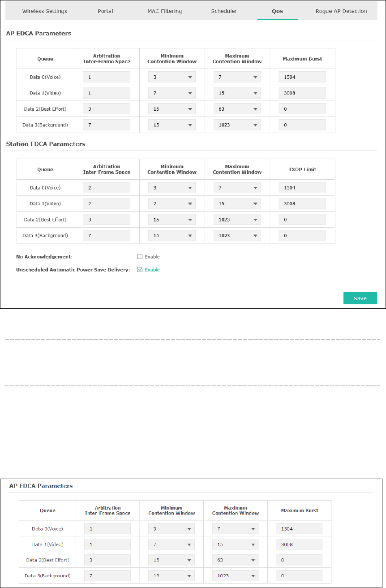Select upper AP EDCA Best Effort Maximum Burst field
Image resolution: width=386 pixels, height=588 pixels.
click(x=302, y=109)
